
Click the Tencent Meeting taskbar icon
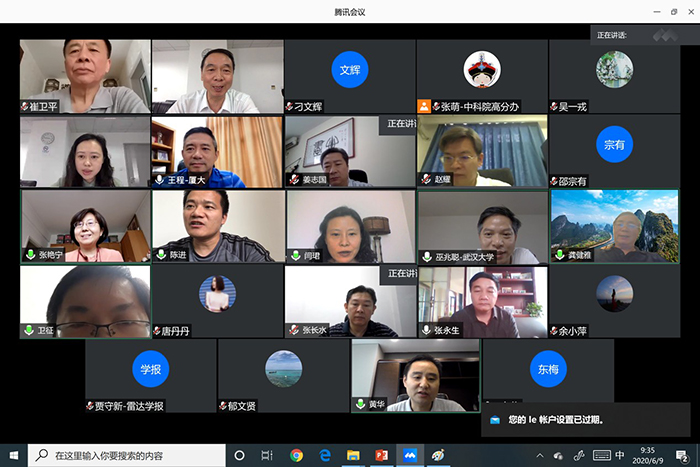tap(409, 455)
